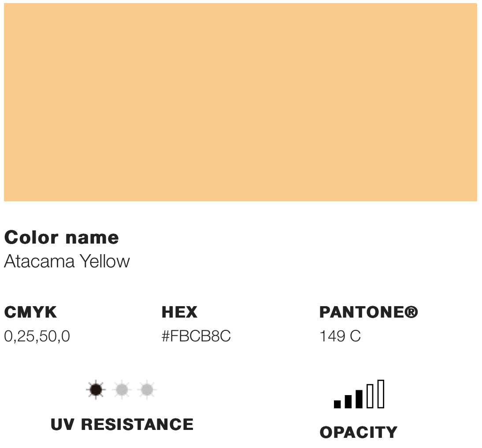Click the third filled opacity bar
482x448 pixels.
[359, 399]
